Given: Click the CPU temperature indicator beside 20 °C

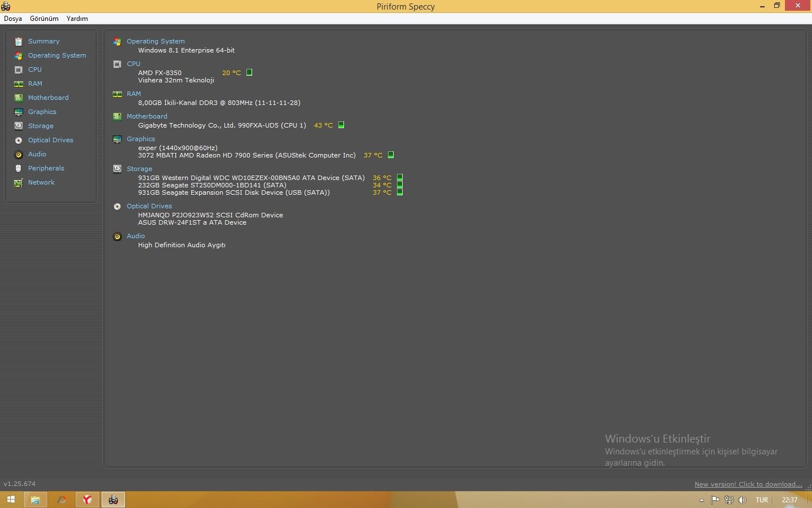Looking at the screenshot, I should point(249,72).
